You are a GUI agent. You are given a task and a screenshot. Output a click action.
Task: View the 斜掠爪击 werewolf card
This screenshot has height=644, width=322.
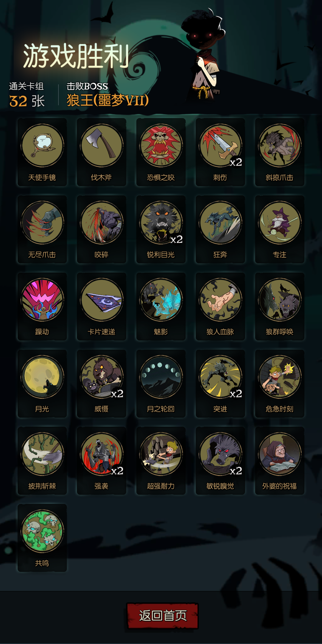279,152
